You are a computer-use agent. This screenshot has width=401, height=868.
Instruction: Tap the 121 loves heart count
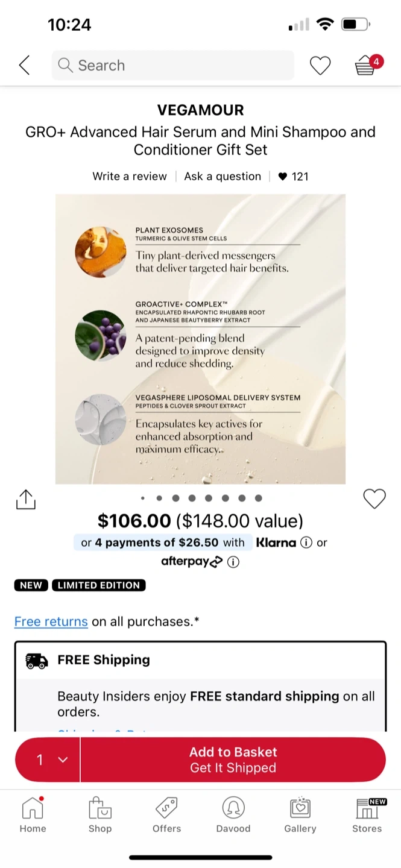(293, 177)
